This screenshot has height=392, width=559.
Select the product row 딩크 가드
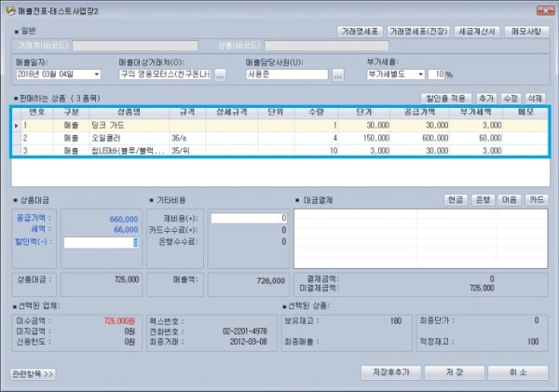pos(281,125)
